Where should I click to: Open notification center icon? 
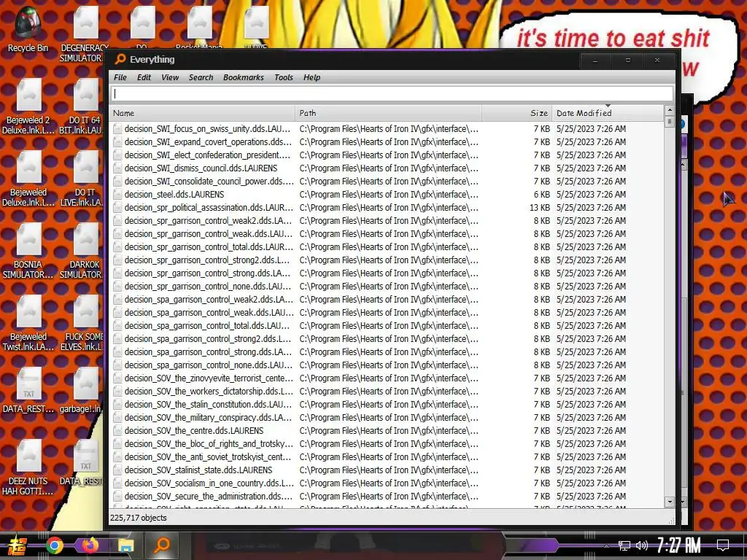[723, 545]
